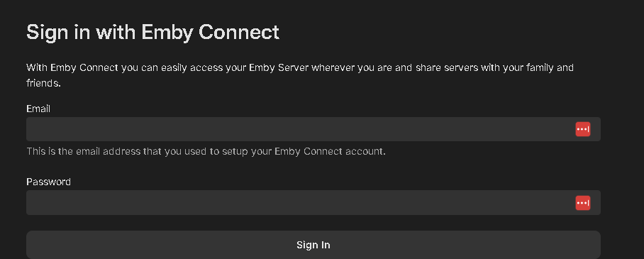644x259 pixels.
Task: Click the Sign In button
Action: [x=313, y=245]
